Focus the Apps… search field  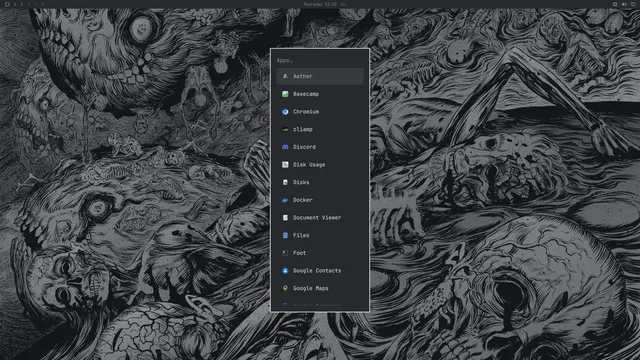coord(320,60)
